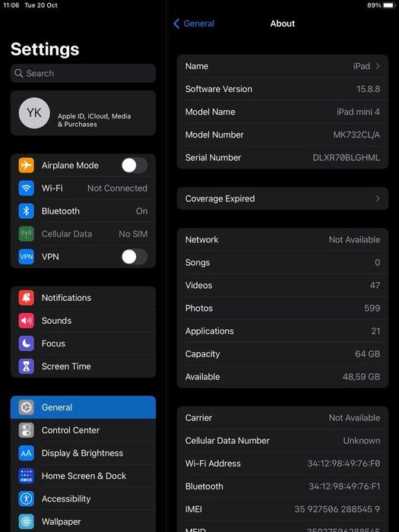
Task: Focus the Settings search field
Action: [x=83, y=73]
